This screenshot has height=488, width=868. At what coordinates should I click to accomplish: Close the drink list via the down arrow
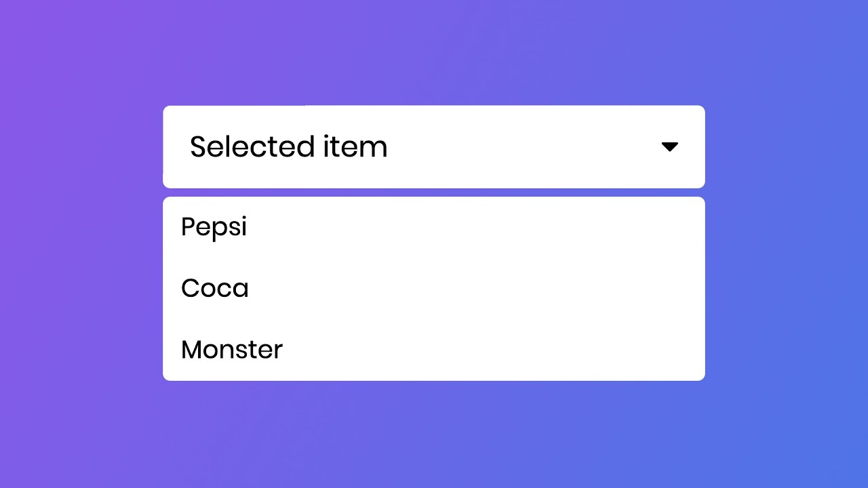669,147
